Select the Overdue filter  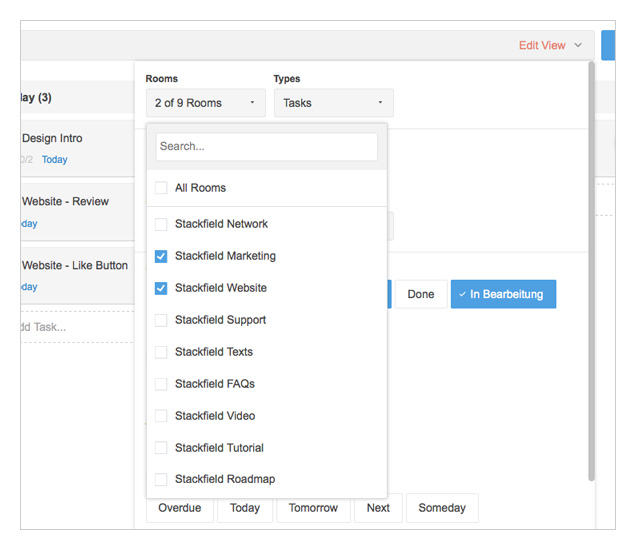point(180,508)
